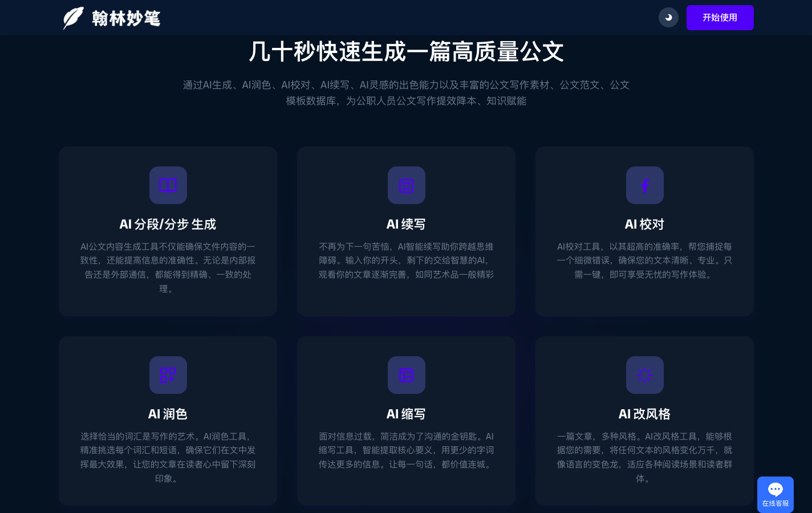Click the spinner icon above AI 改风格
Viewport: 812px width, 513px height.
tap(644, 375)
